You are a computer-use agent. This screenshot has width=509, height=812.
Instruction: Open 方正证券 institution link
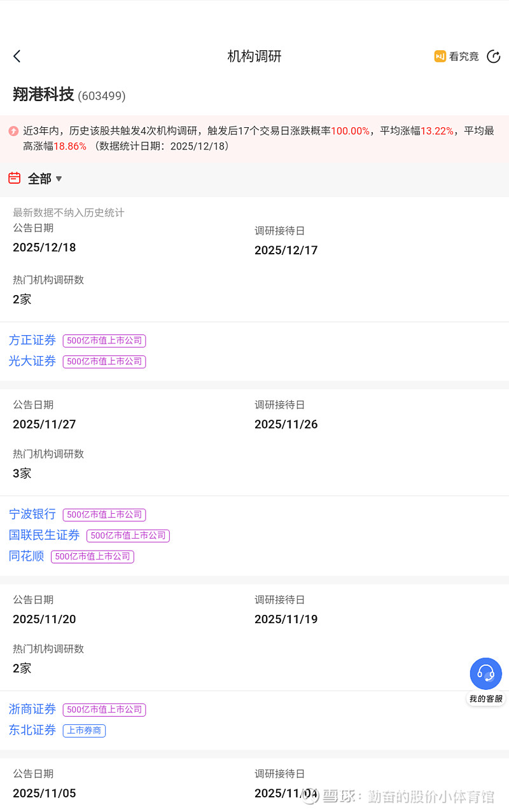32,340
